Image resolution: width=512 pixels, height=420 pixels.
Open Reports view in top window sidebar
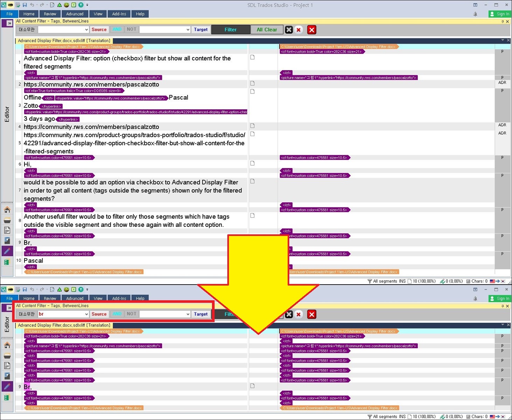pos(7,240)
